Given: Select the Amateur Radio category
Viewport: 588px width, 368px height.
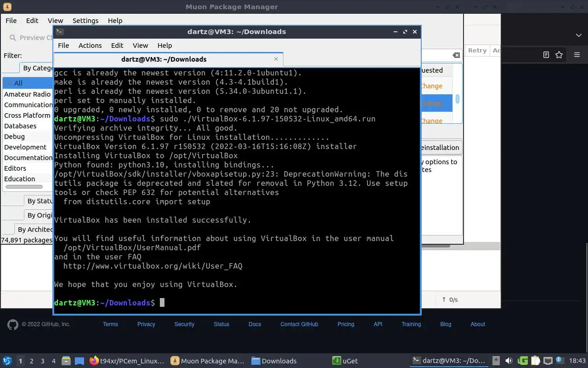Looking at the screenshot, I should [28, 94].
